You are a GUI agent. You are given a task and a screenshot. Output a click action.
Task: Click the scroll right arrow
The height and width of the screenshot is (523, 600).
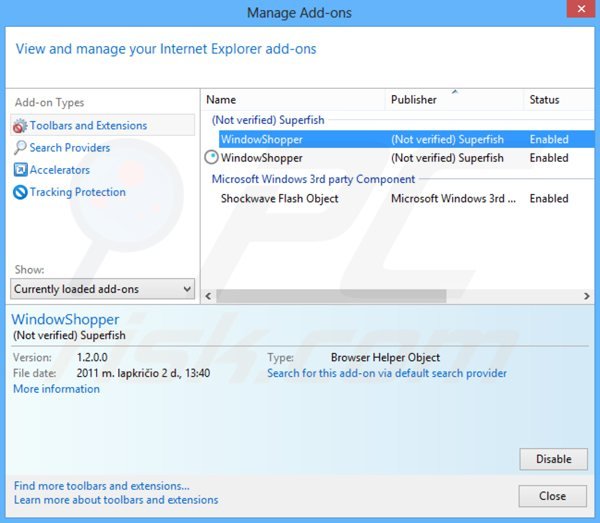(587, 296)
